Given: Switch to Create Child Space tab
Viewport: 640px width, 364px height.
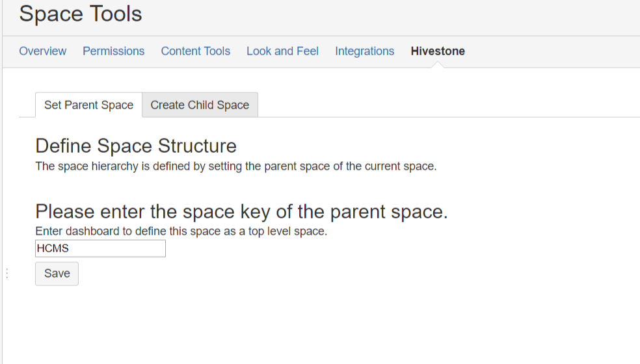Looking at the screenshot, I should (x=200, y=105).
